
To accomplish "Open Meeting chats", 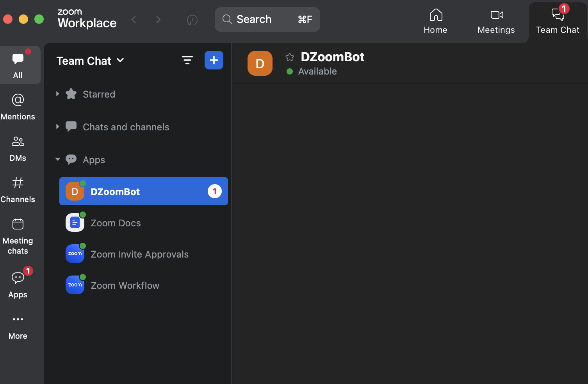I will (x=18, y=234).
